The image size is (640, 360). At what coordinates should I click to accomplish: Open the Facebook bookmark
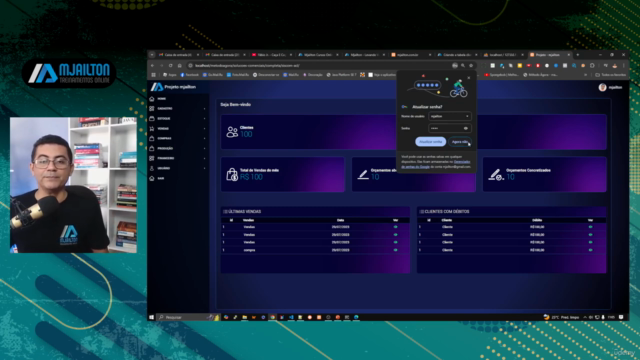coord(189,75)
